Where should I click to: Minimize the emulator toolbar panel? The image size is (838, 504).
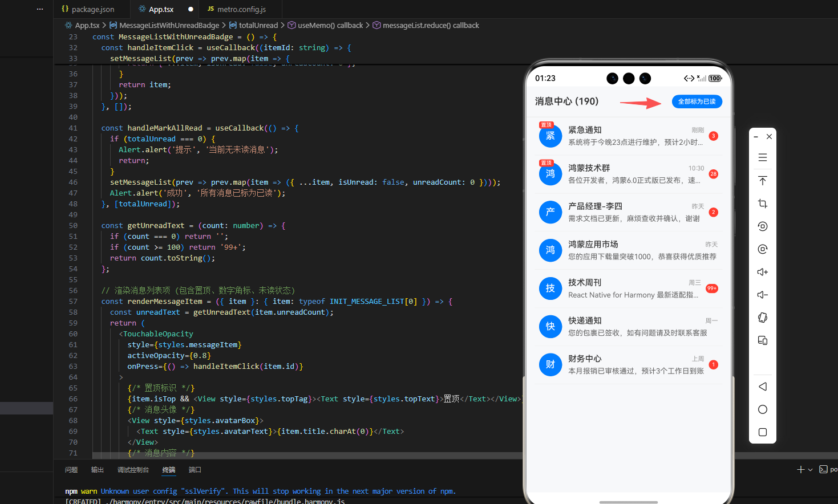click(756, 137)
